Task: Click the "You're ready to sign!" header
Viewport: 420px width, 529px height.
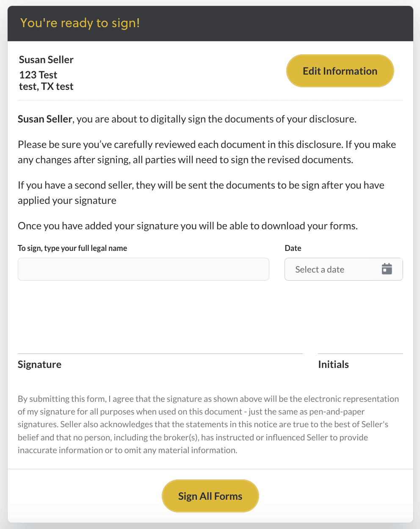Action: tap(80, 23)
